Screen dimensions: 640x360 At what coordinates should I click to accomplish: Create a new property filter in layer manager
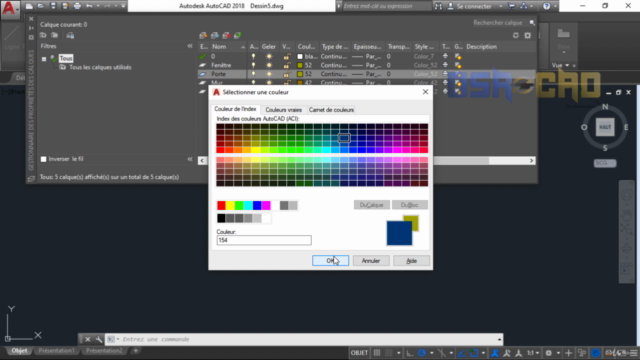pos(43,36)
